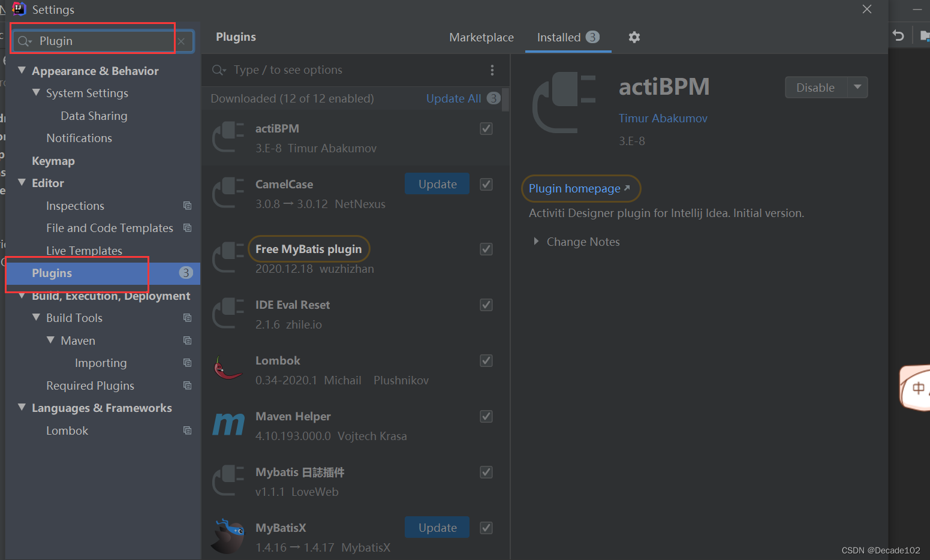This screenshot has width=930, height=560.
Task: Open the three-dot plugin search options menu
Action: tap(492, 70)
